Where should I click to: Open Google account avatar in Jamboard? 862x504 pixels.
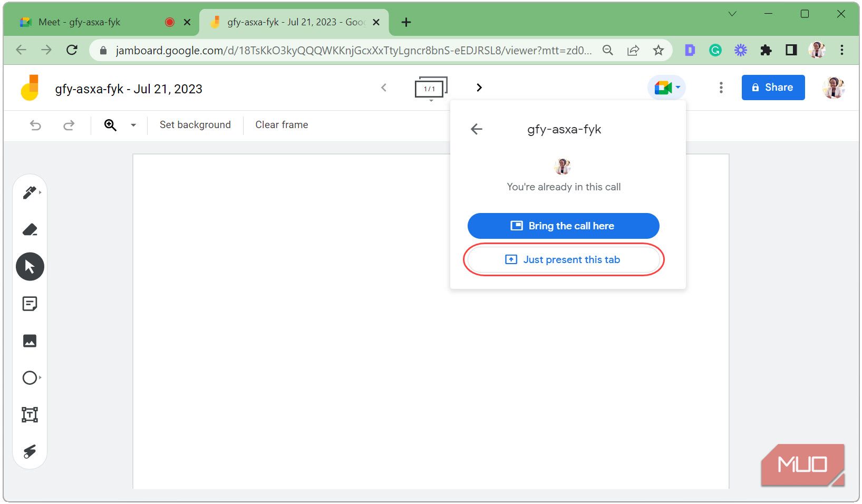pyautogui.click(x=834, y=88)
